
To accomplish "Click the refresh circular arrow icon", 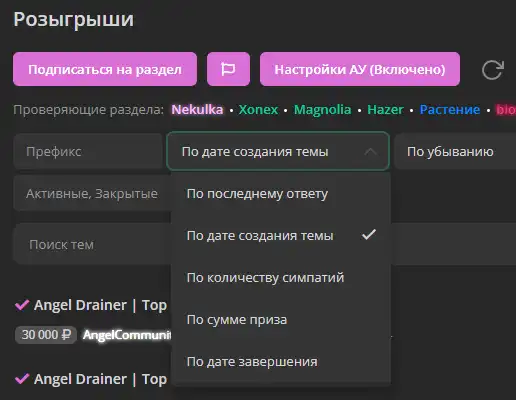I will [493, 70].
